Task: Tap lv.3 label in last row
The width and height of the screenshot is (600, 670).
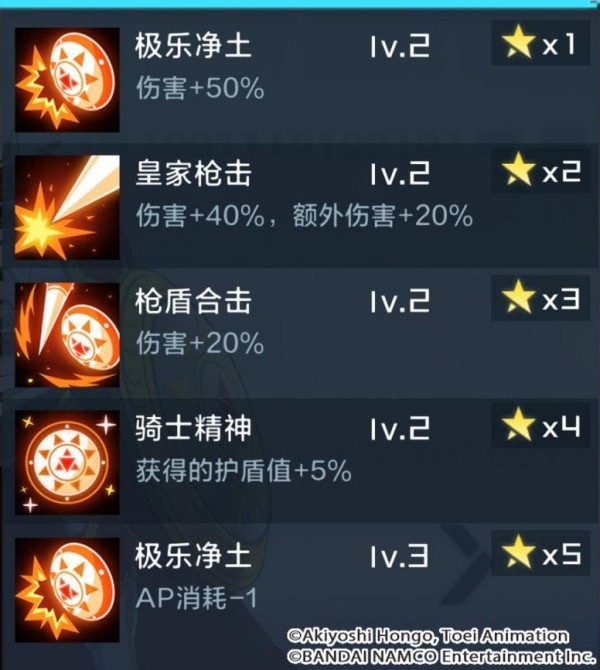Action: click(399, 556)
